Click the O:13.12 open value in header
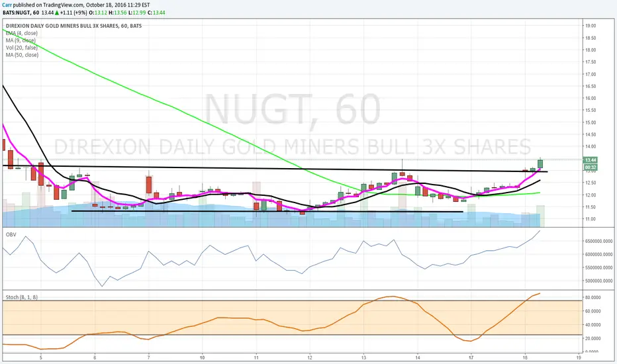617x364 pixels. [x=97, y=13]
